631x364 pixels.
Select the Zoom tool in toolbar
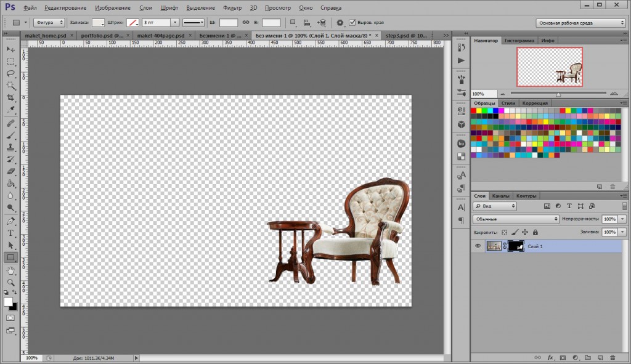[x=10, y=282]
